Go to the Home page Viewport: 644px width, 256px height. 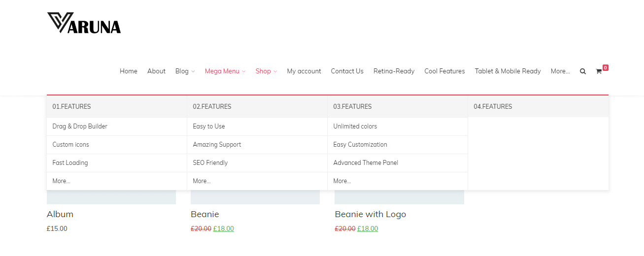click(129, 71)
